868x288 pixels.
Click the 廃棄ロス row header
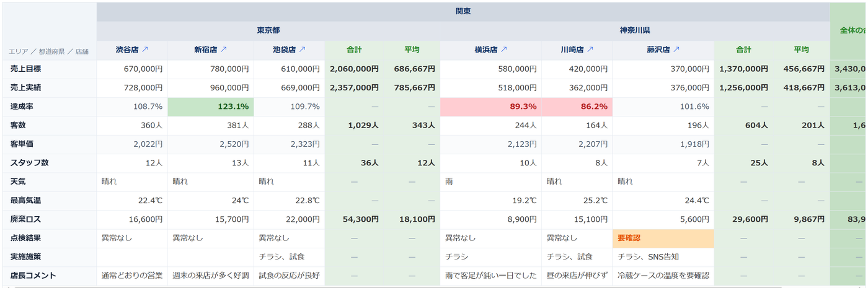coord(48,220)
